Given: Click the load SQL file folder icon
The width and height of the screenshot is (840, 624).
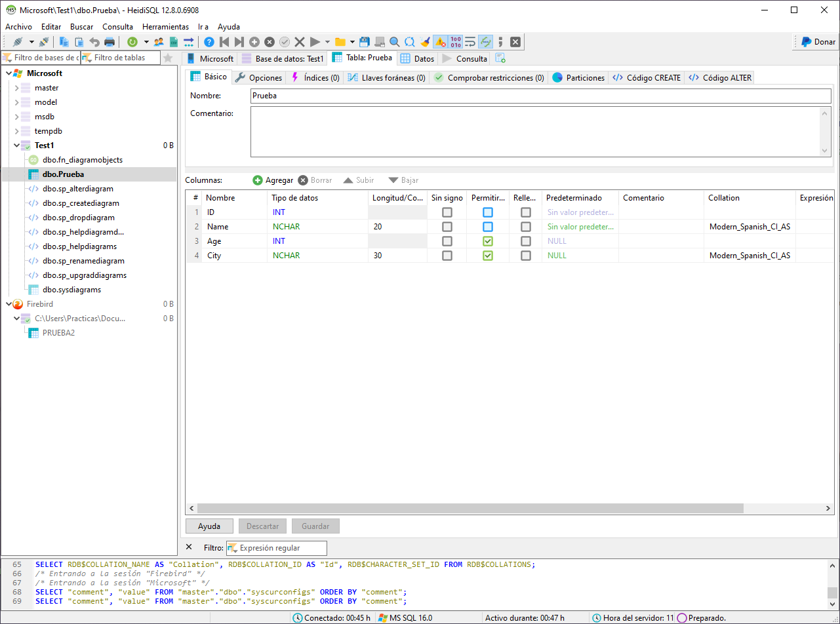Looking at the screenshot, I should click(340, 42).
